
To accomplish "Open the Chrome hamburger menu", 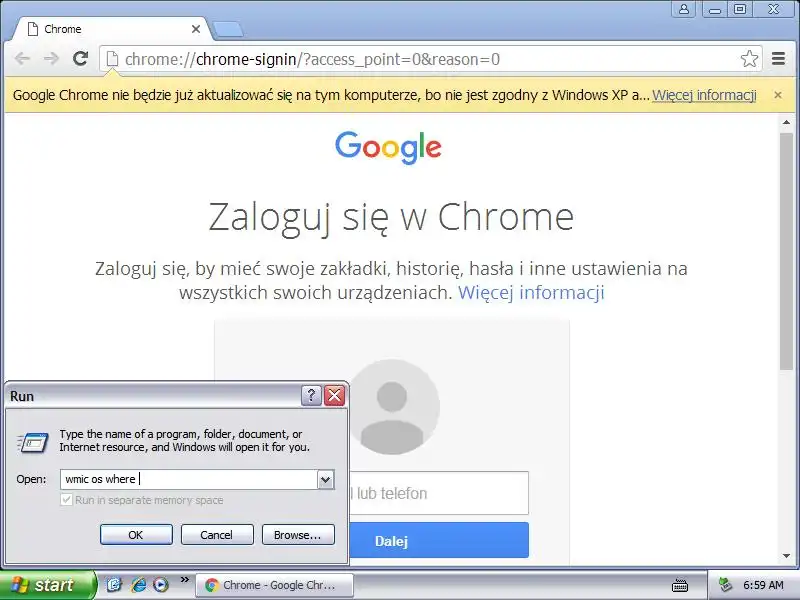I will (778, 59).
